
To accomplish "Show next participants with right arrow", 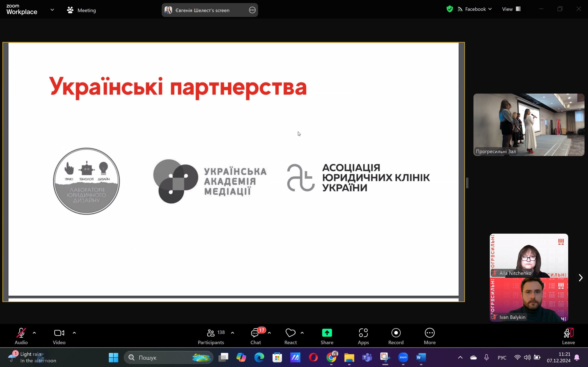I will tap(580, 278).
